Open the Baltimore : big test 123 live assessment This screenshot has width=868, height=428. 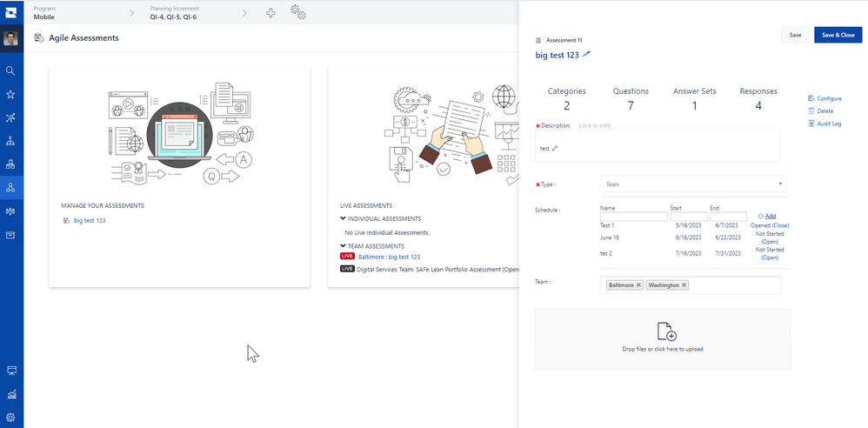click(389, 257)
